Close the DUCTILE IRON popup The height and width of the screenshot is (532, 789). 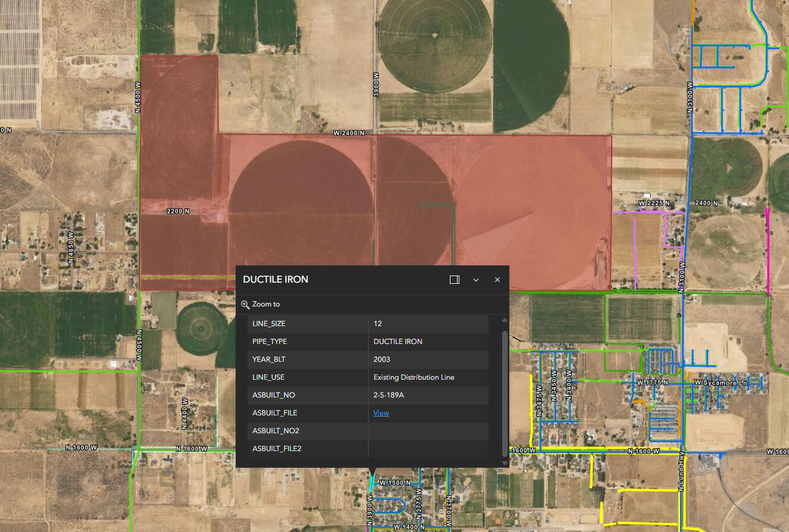point(497,280)
